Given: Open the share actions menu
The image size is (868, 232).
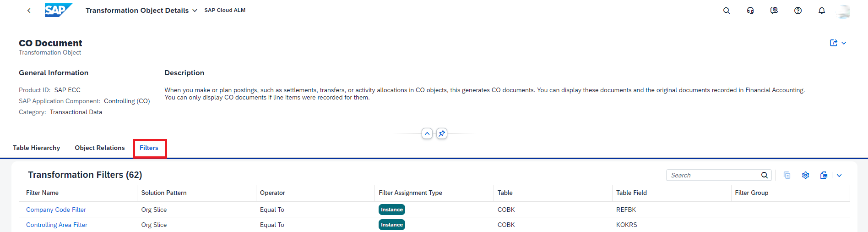Looking at the screenshot, I should click(837, 43).
